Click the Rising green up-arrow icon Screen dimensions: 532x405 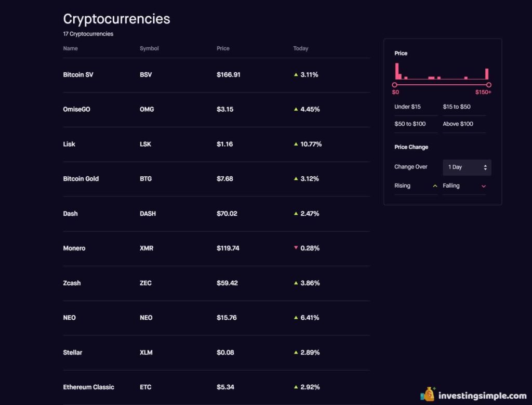[x=435, y=186]
